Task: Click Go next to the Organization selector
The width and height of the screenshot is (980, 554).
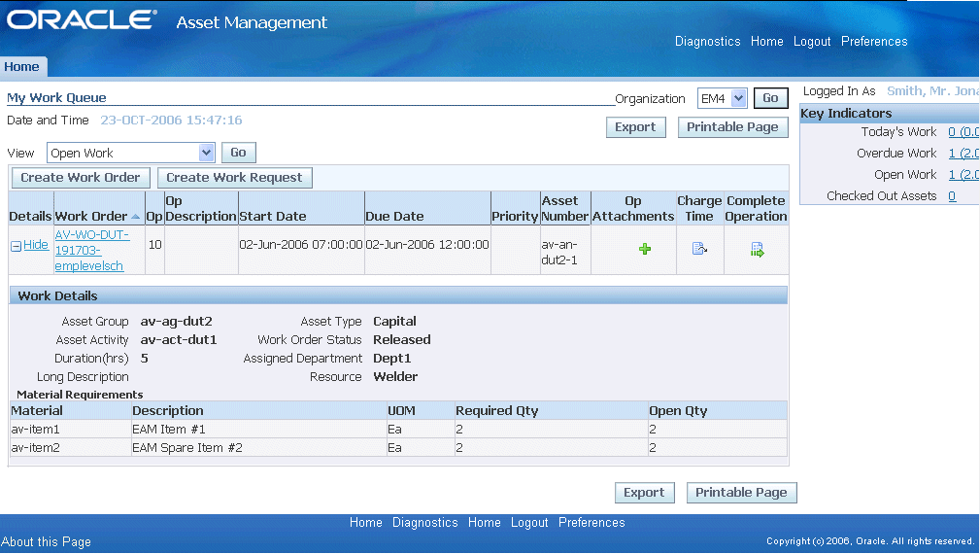Action: 770,98
